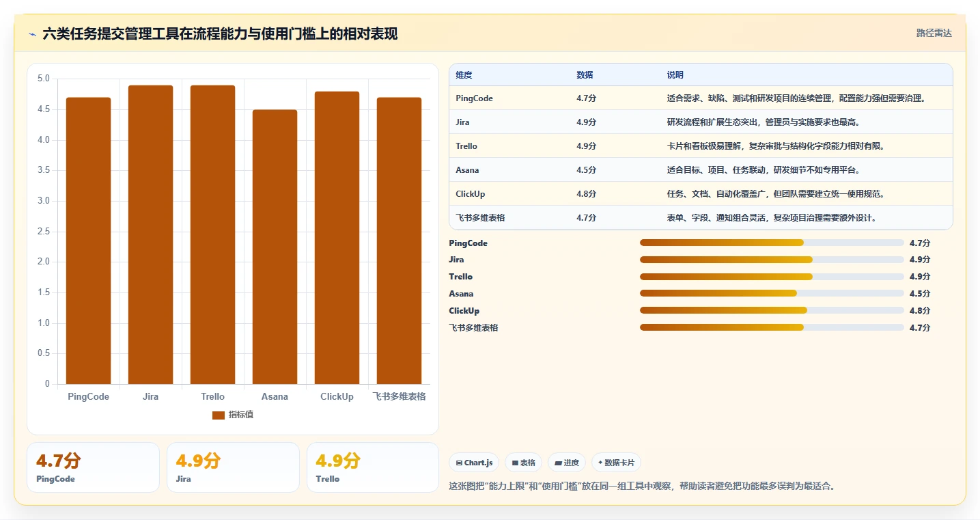Image resolution: width=980 pixels, height=520 pixels.
Task: Click the chart title heading text
Action: click(x=220, y=34)
